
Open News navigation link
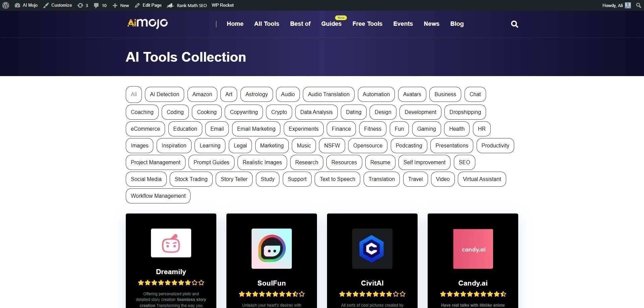pos(431,24)
